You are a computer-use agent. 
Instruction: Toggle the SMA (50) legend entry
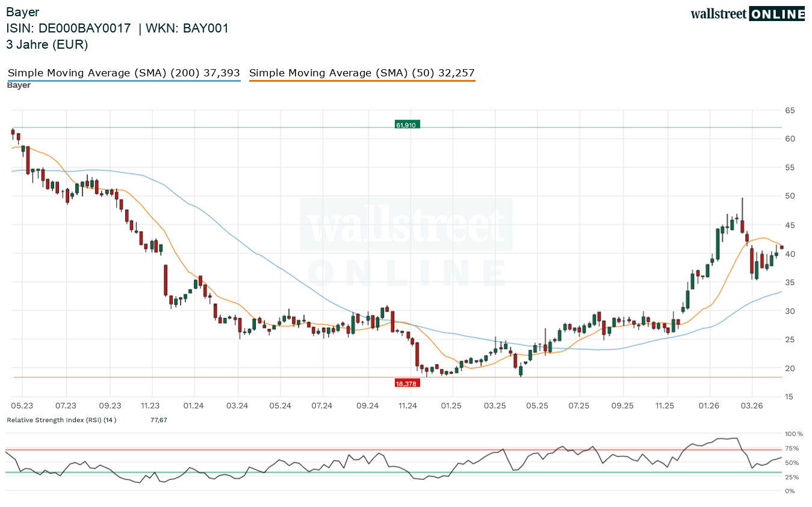[362, 73]
